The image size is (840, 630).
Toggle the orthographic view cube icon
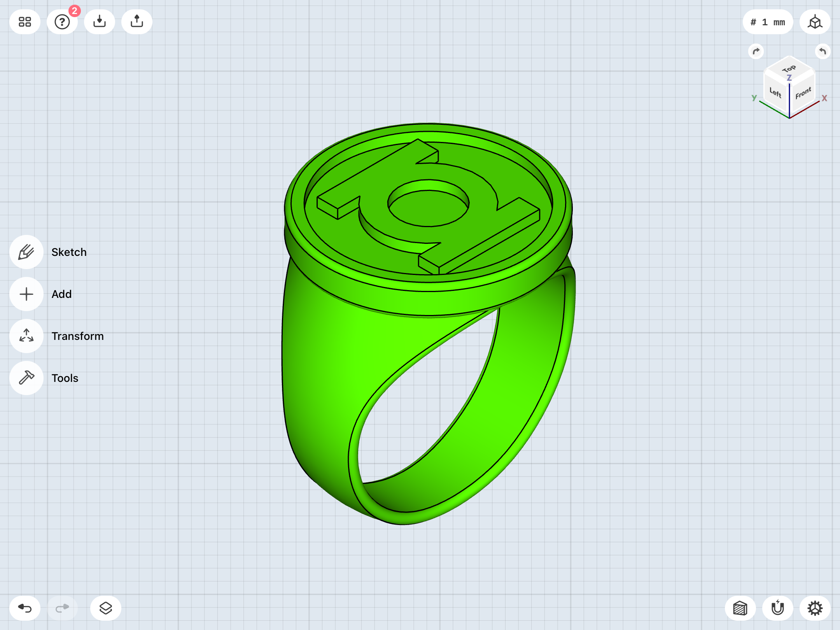tap(815, 22)
